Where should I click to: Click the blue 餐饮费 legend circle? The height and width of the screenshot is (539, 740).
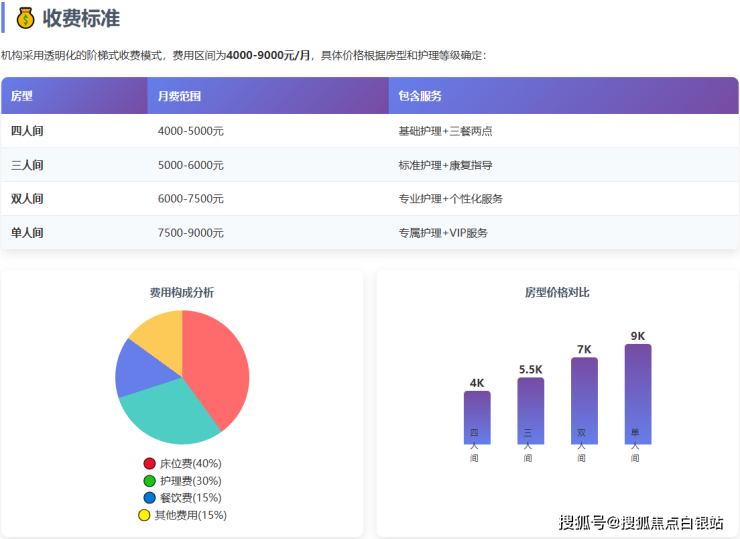tap(150, 498)
